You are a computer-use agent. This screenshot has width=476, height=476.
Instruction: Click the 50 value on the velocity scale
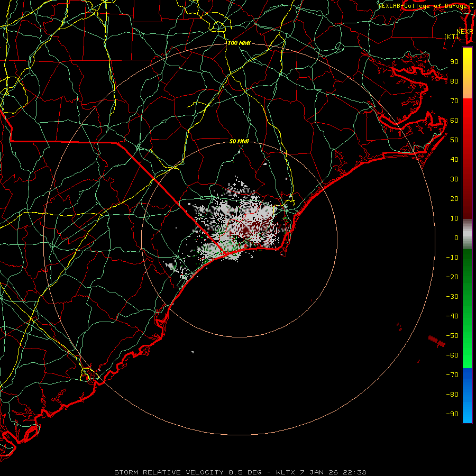click(454, 140)
